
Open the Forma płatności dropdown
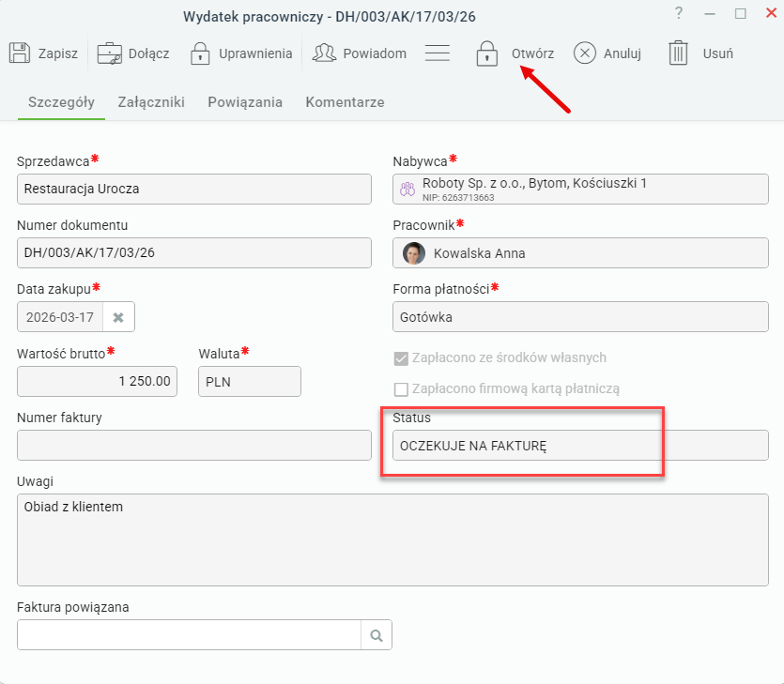[580, 317]
